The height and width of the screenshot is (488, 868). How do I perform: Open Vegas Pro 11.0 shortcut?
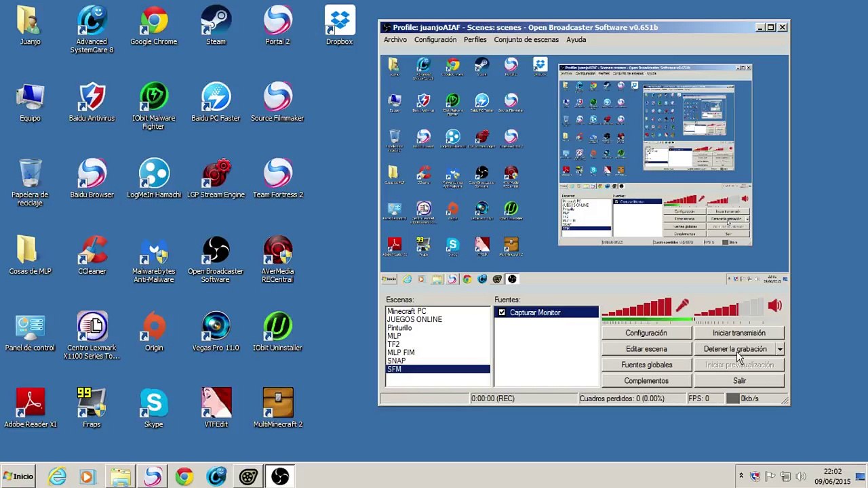216,332
